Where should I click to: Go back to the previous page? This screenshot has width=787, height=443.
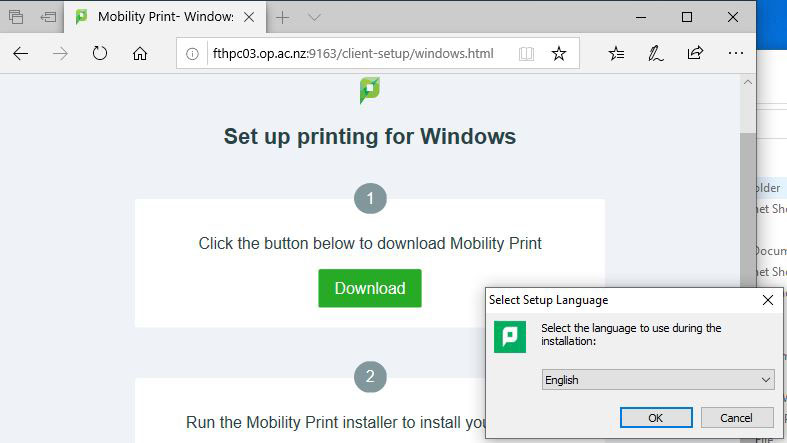[x=21, y=53]
